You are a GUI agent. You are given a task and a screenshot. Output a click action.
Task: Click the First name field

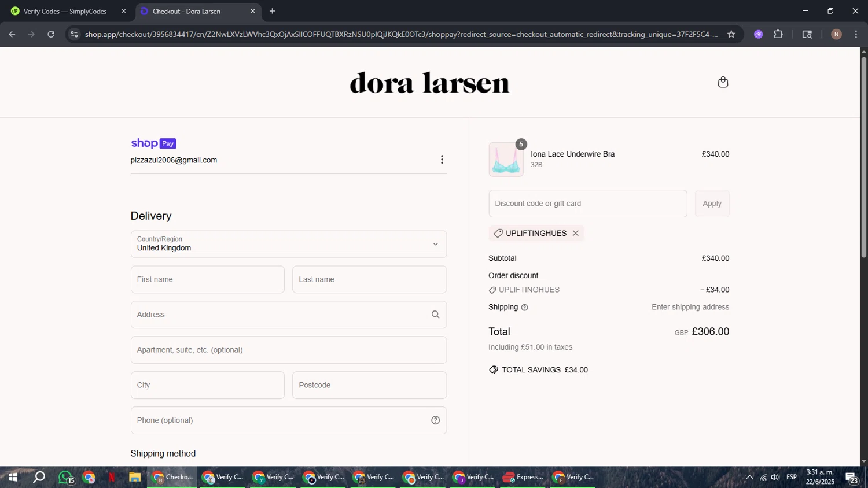tap(208, 279)
